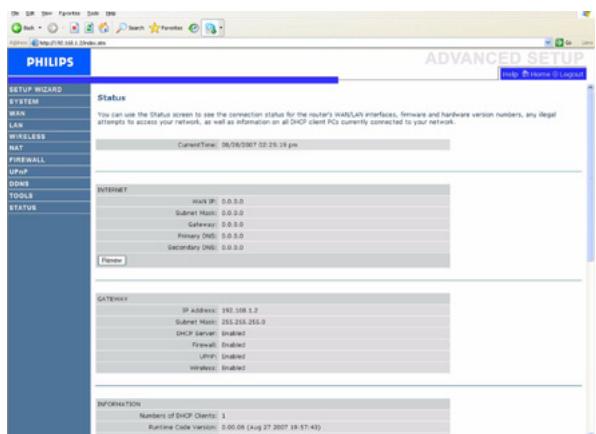596x434 pixels.
Task: Open the Favorites star toolbar button
Action: coord(166,28)
